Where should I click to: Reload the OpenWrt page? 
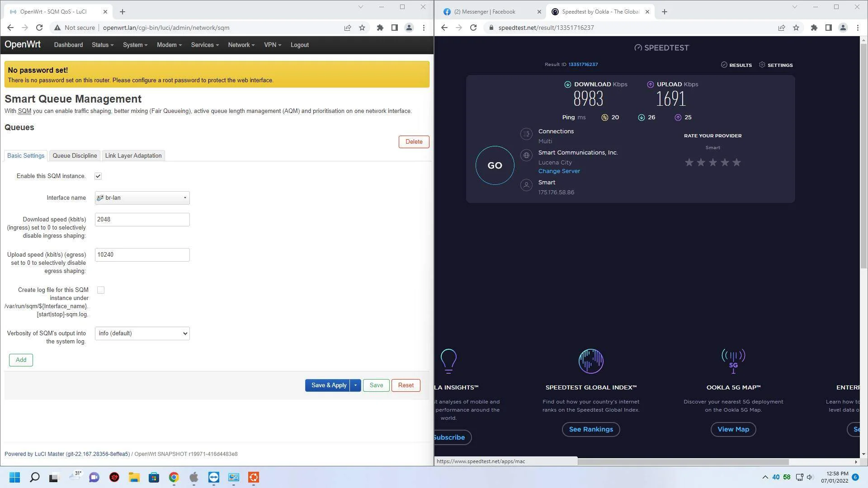click(39, 28)
